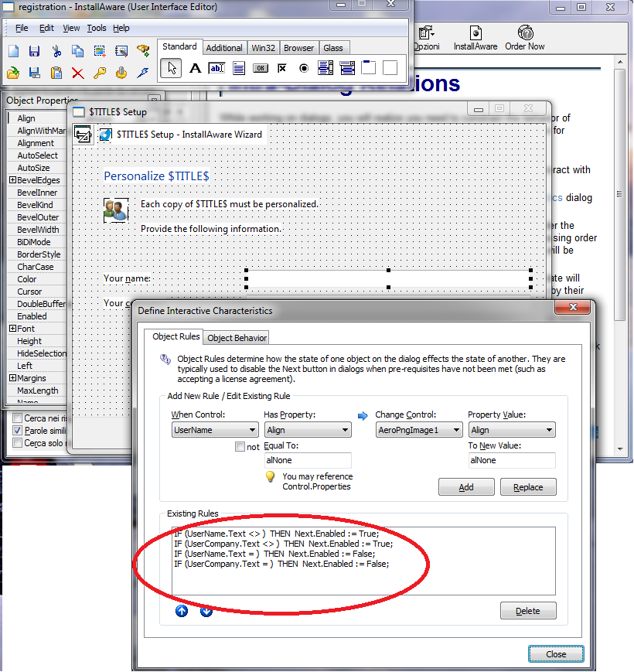Open the When Control dropdown showing UserName
This screenshot has width=634, height=672.
pos(215,430)
